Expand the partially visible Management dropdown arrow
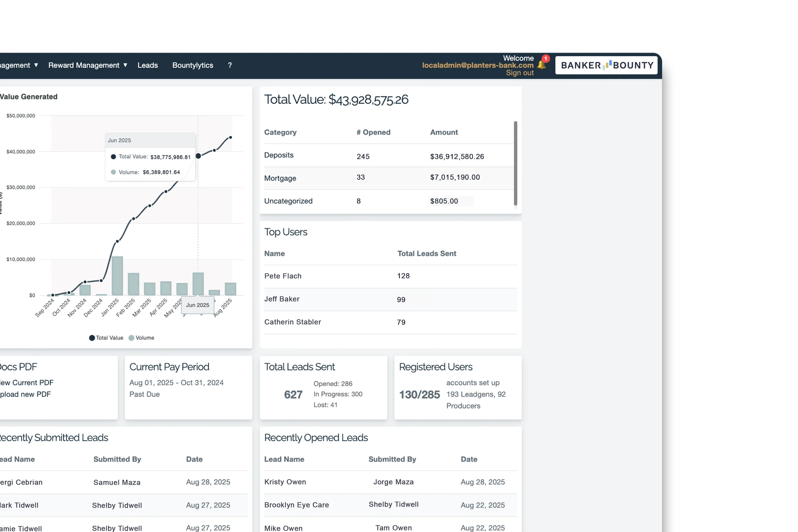This screenshot has height=532, width=798. pos(36,65)
